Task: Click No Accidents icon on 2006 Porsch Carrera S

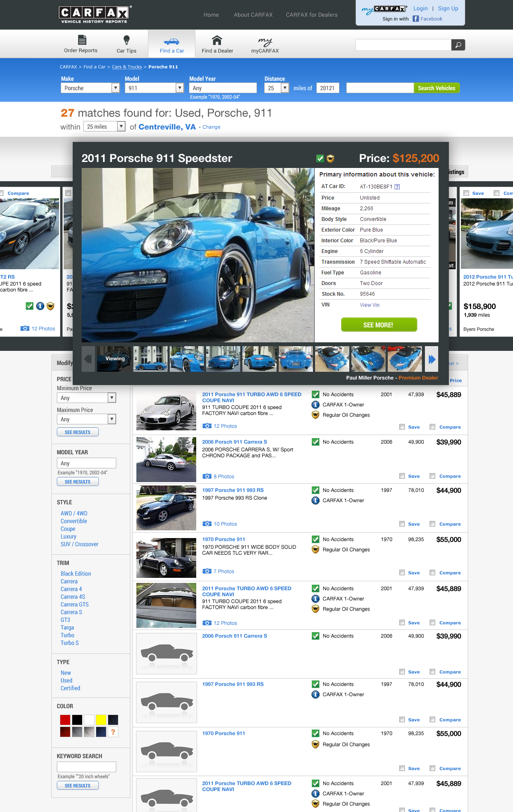Action: pos(315,442)
